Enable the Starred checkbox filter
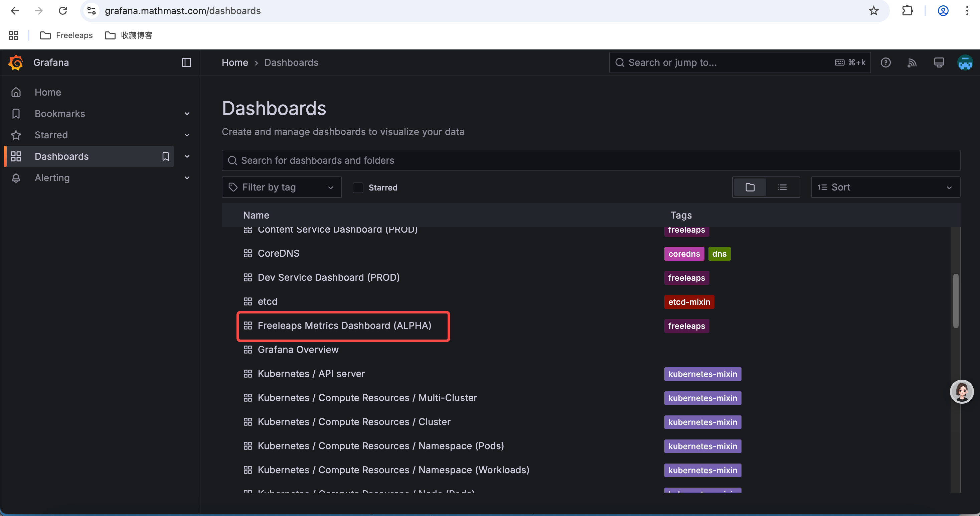The width and height of the screenshot is (980, 516). (x=358, y=187)
